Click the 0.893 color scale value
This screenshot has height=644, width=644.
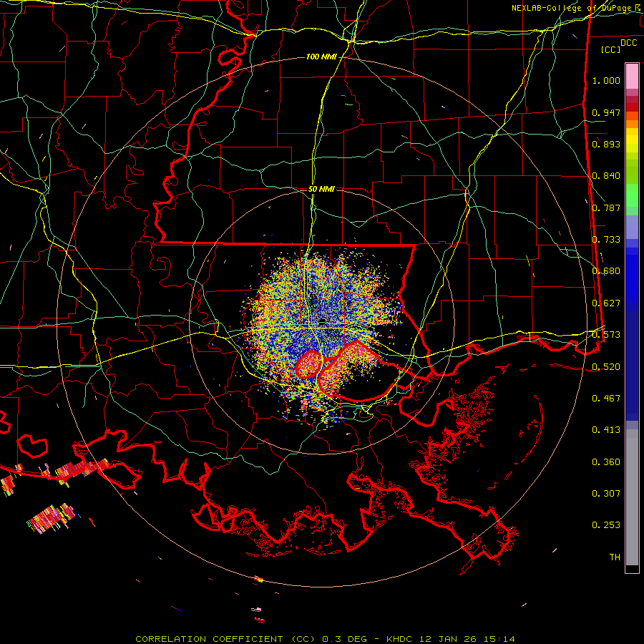(606, 144)
